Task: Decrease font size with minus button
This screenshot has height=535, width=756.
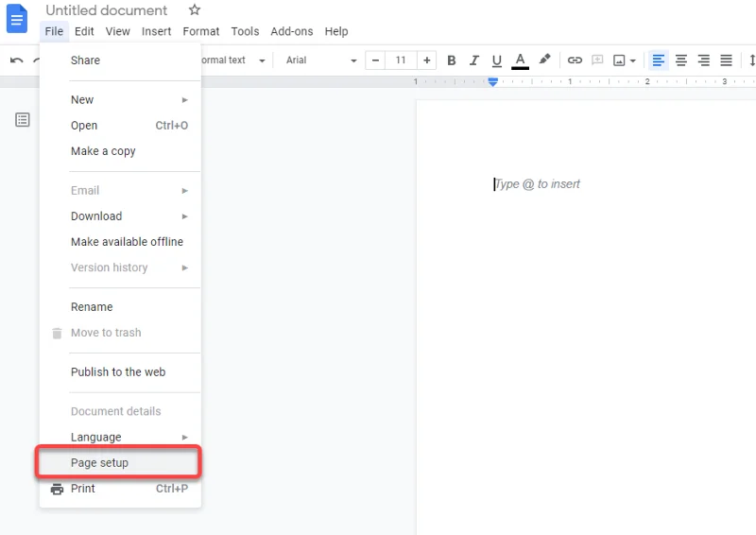Action: (375, 60)
